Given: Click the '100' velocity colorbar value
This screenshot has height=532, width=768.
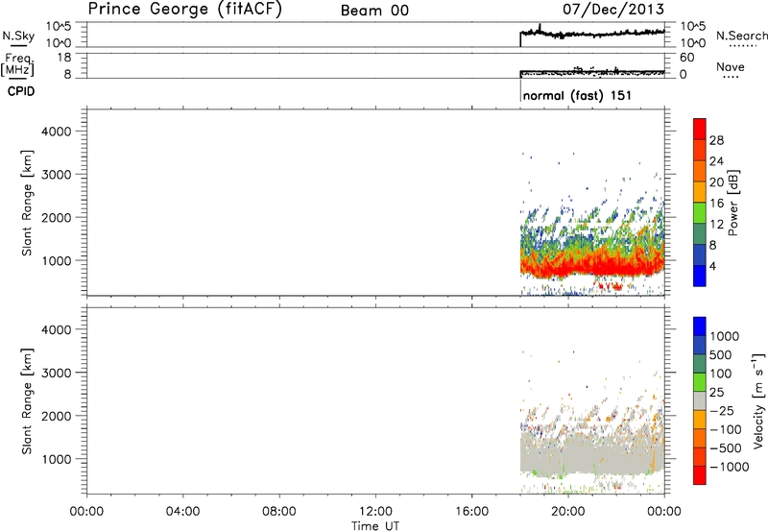Looking at the screenshot, I should (x=721, y=374).
